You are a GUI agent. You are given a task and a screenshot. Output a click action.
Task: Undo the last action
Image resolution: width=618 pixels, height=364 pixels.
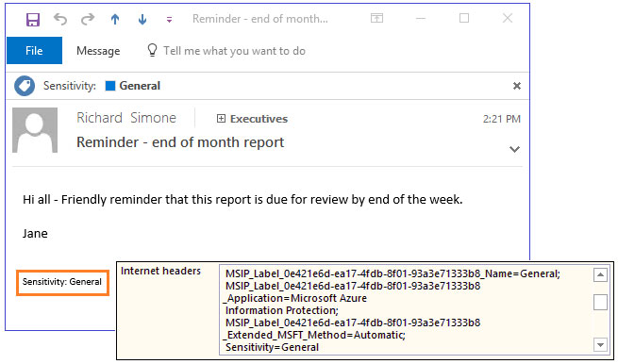point(60,19)
